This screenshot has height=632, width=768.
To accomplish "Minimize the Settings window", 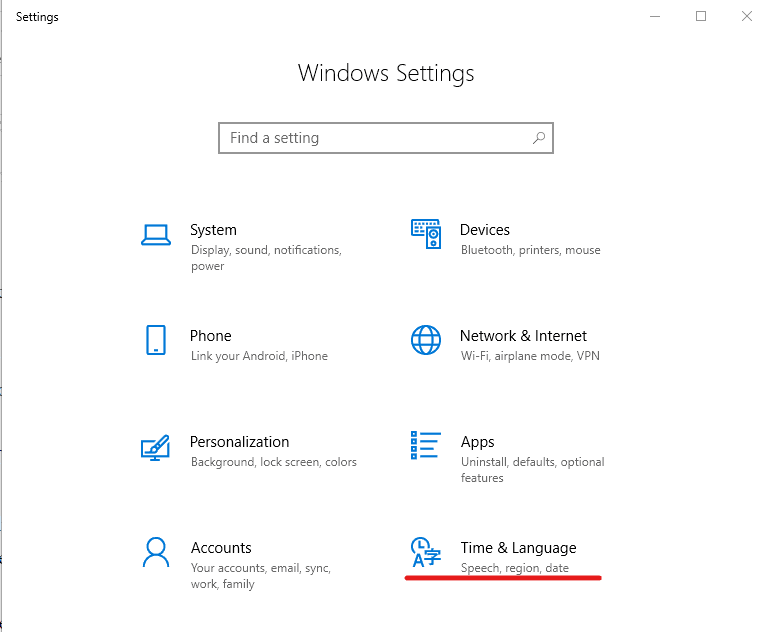I will (655, 17).
